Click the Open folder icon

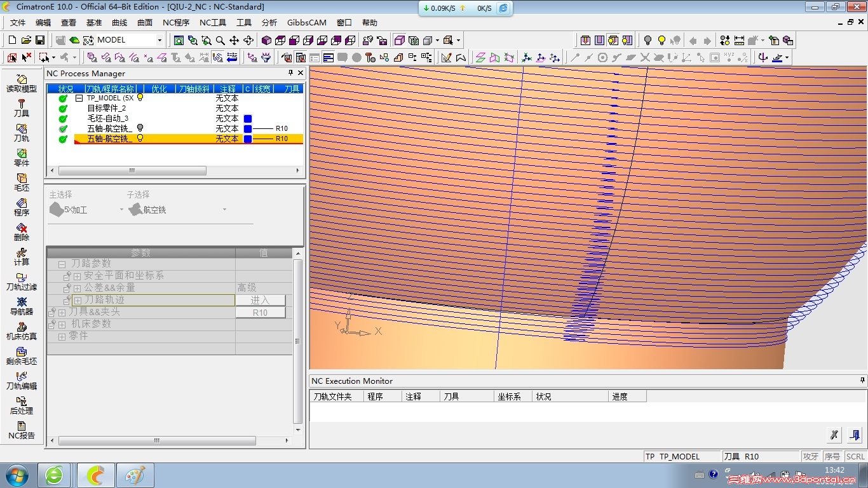point(26,40)
